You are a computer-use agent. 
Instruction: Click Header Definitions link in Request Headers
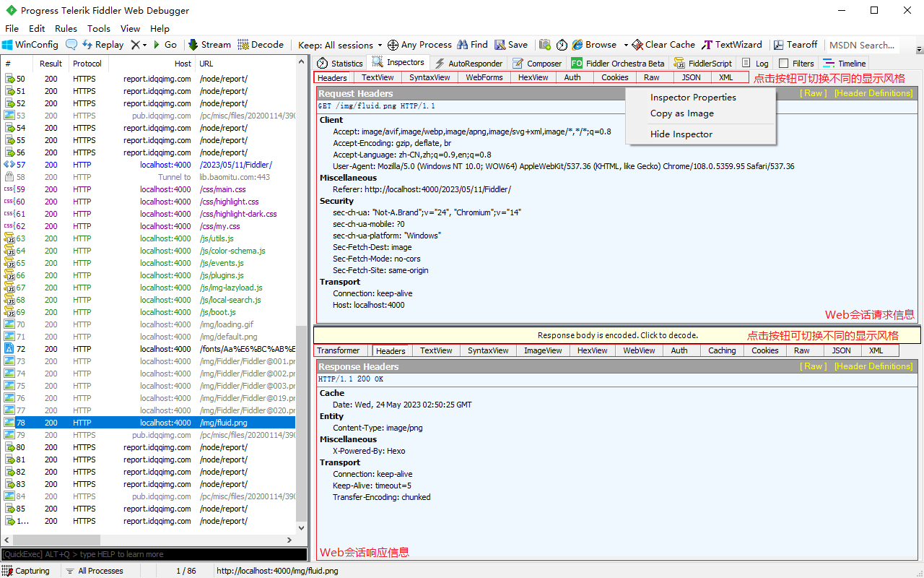[x=873, y=93]
